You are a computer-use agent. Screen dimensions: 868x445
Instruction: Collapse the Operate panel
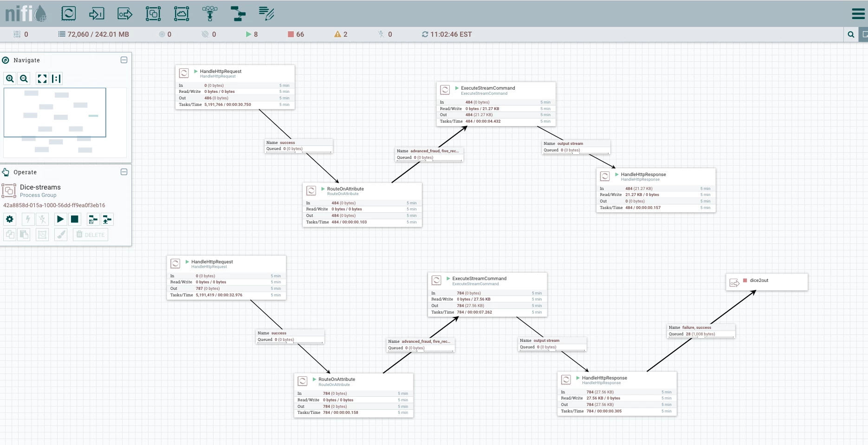124,172
